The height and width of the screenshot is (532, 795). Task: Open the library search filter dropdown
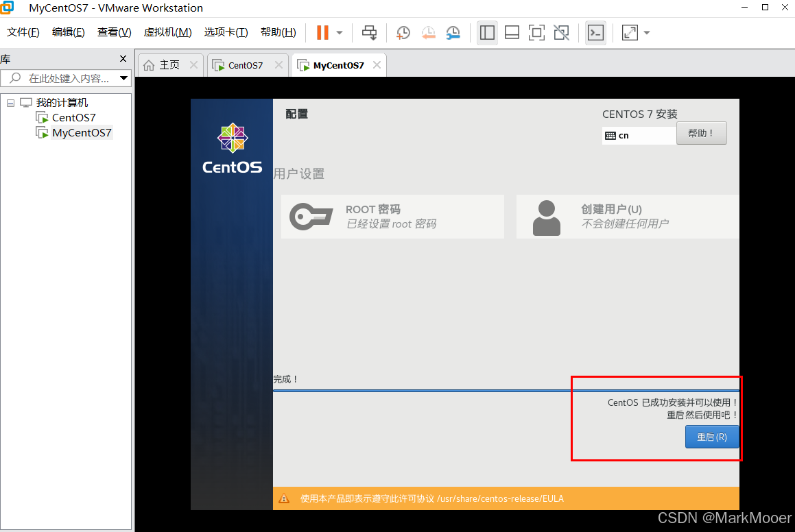123,78
